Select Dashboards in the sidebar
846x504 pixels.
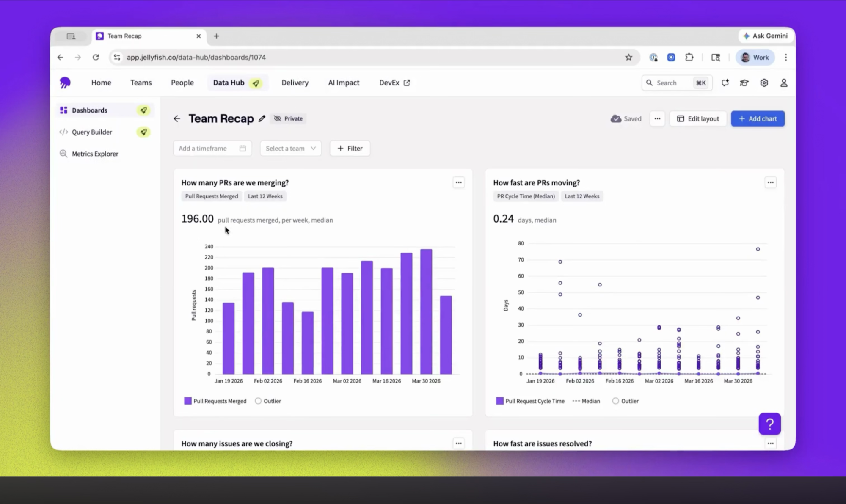point(105,110)
